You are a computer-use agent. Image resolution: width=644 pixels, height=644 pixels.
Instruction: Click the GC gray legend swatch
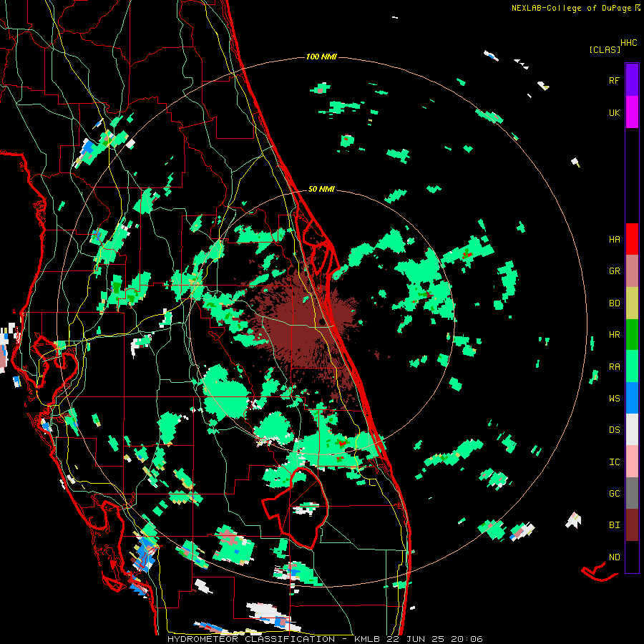632,493
